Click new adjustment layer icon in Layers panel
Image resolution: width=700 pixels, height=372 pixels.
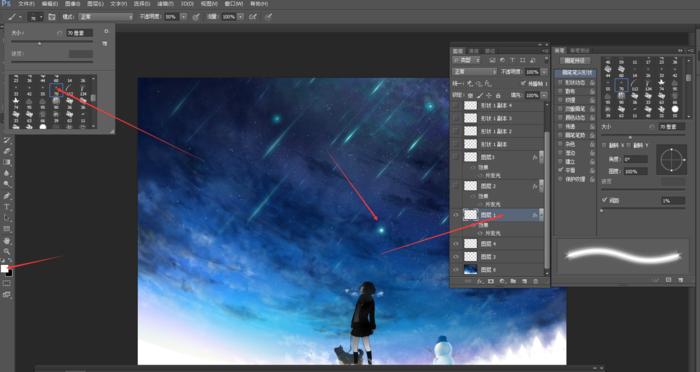tap(502, 281)
